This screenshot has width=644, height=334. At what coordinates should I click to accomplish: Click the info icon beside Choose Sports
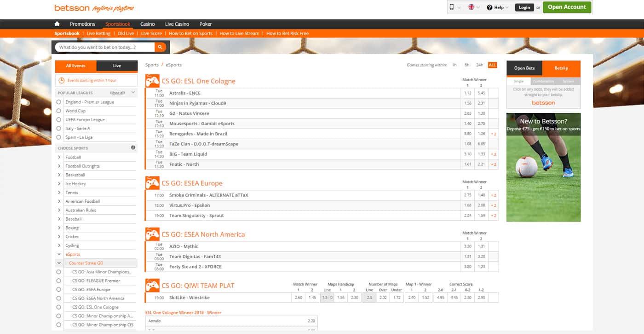(133, 148)
